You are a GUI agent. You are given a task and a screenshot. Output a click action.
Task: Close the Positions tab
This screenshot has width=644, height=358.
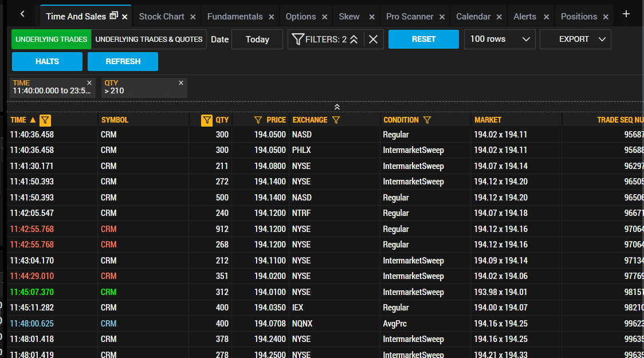(606, 17)
